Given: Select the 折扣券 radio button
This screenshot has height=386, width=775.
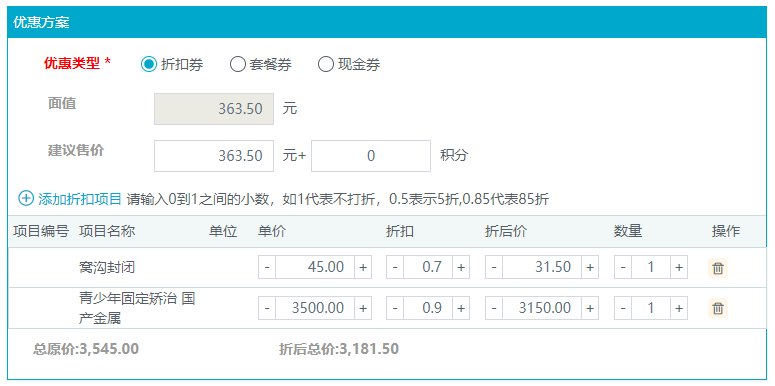Looking at the screenshot, I should 149,64.
